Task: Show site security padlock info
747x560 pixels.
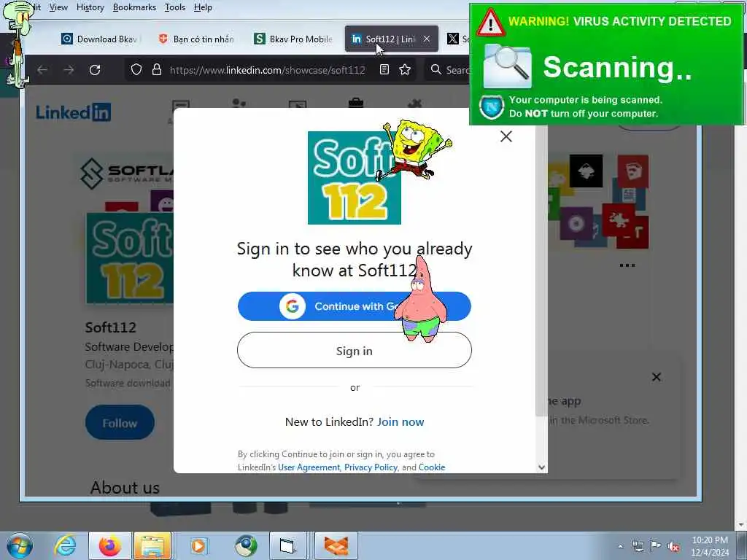Action: click(156, 69)
